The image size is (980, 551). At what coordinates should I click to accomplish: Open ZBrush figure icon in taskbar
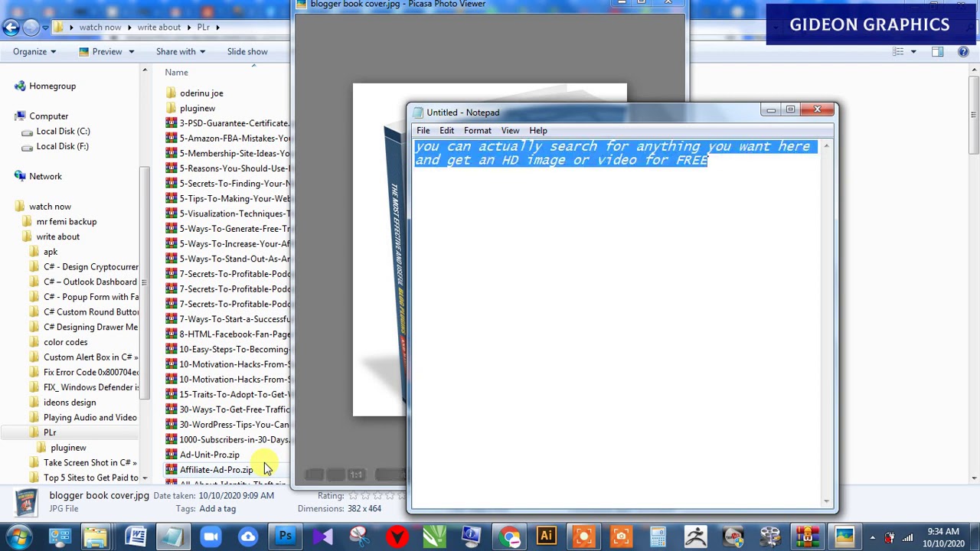coord(695,537)
